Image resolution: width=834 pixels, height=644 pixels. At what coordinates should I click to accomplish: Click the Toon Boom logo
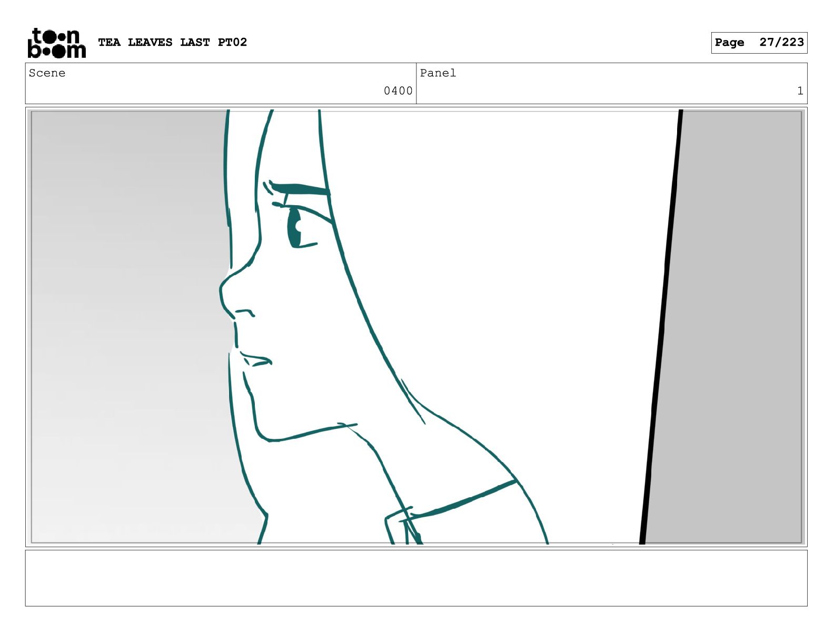56,43
